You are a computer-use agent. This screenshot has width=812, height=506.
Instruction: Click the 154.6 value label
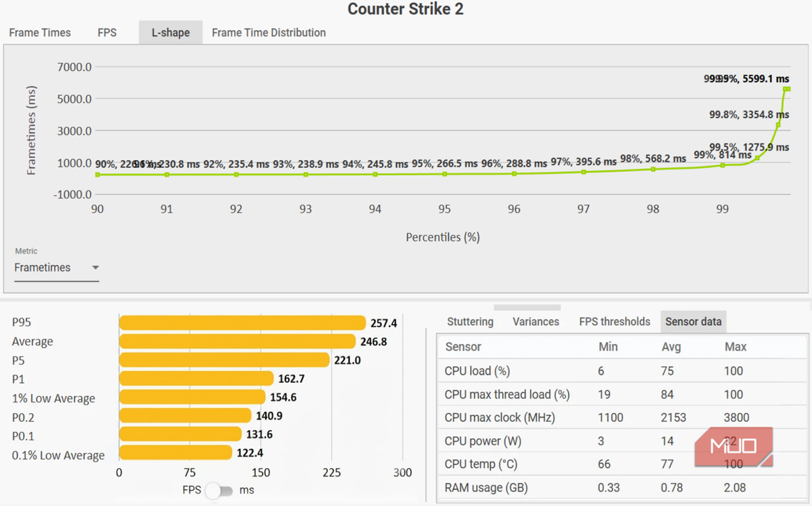(283, 397)
